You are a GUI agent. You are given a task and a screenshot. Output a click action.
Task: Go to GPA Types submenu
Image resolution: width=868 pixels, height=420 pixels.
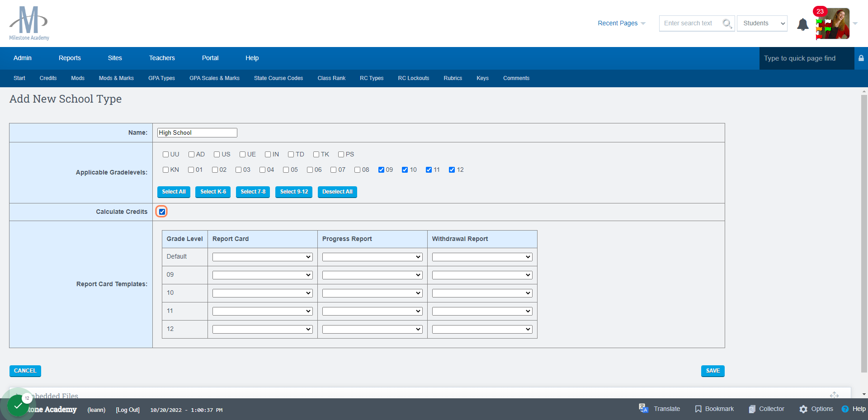(x=161, y=78)
